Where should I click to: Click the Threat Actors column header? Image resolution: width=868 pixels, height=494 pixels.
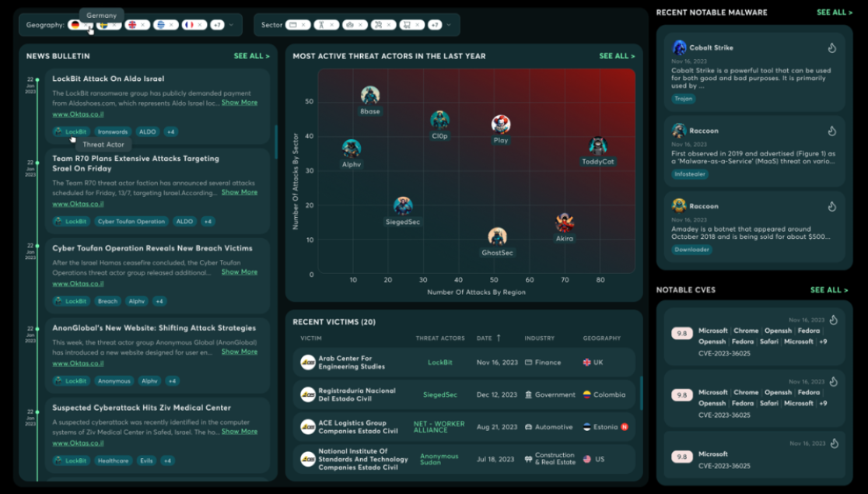[440, 338]
